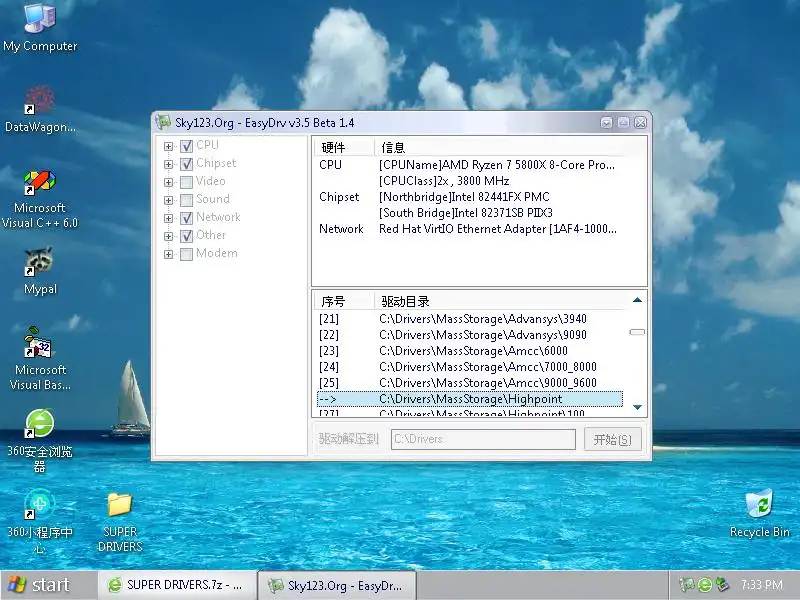Launch Microsoft Visual C++ 6.0 shortcut
Viewport: 800px width, 600px height.
click(x=40, y=199)
